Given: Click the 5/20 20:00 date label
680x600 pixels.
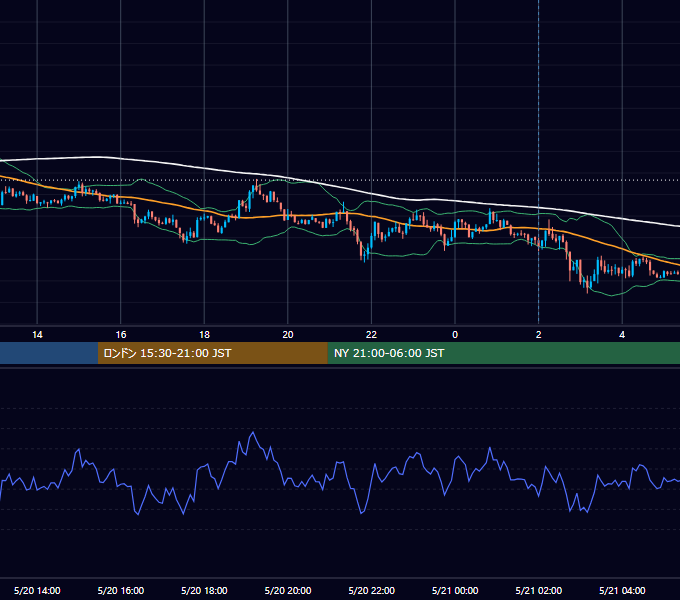Looking at the screenshot, I should coord(288,590).
